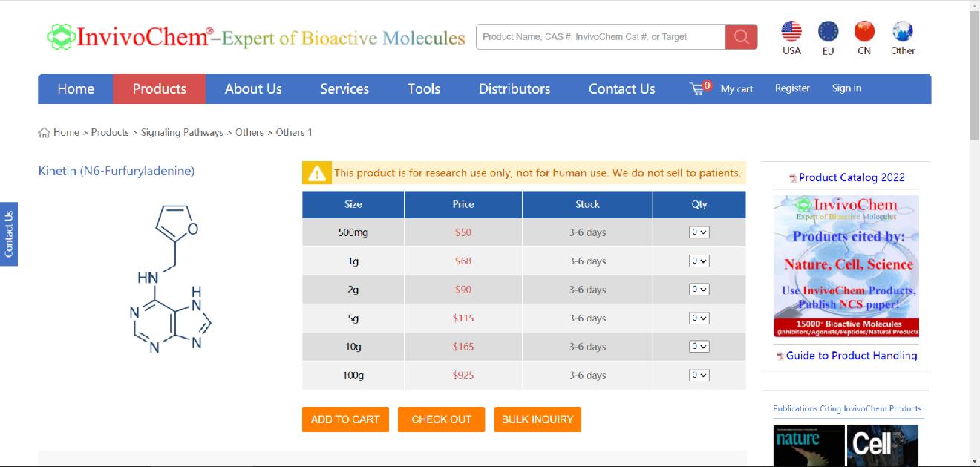Viewport: 980px width, 467px height.
Task: Open the About Us menu
Action: (253, 88)
